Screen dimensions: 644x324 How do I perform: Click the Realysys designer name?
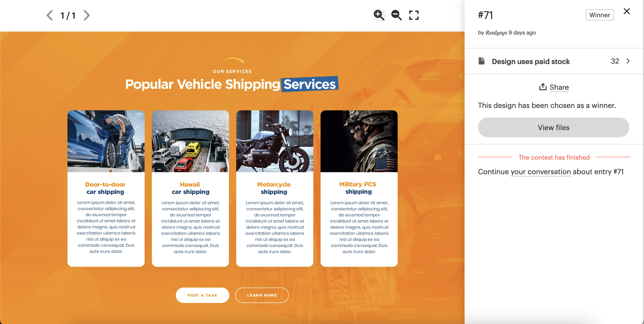(496, 33)
